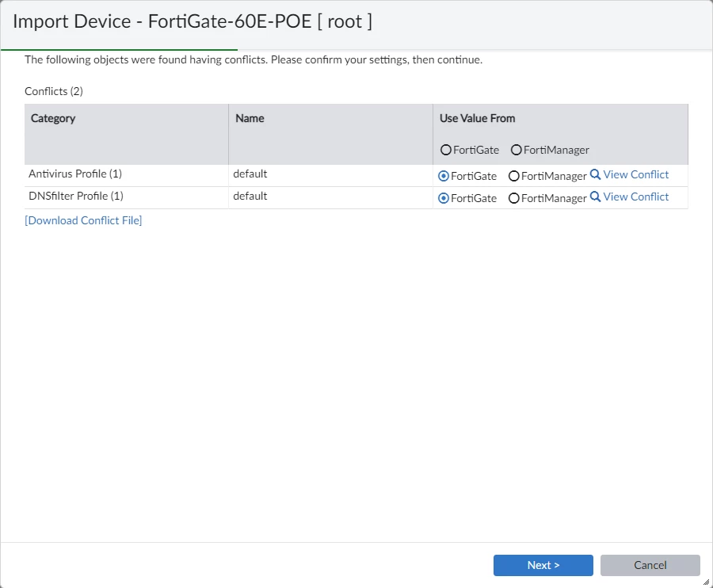Open View Conflict link for Antivirus Profile
Image resolution: width=713 pixels, height=588 pixels.
[635, 174]
